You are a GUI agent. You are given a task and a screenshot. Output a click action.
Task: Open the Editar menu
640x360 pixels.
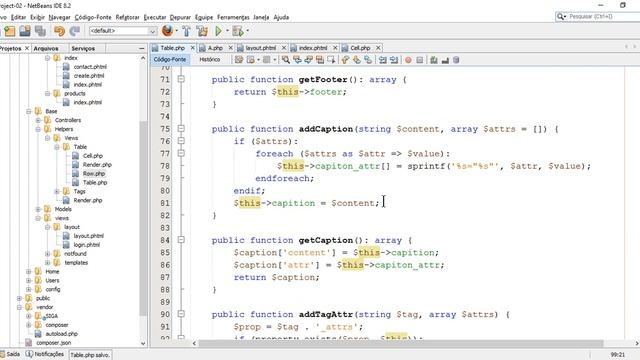tap(18, 17)
